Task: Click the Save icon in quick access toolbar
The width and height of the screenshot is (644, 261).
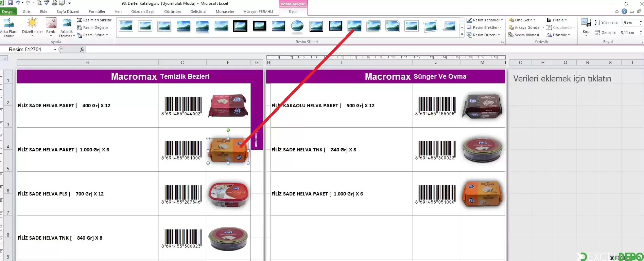Action: [10, 3]
